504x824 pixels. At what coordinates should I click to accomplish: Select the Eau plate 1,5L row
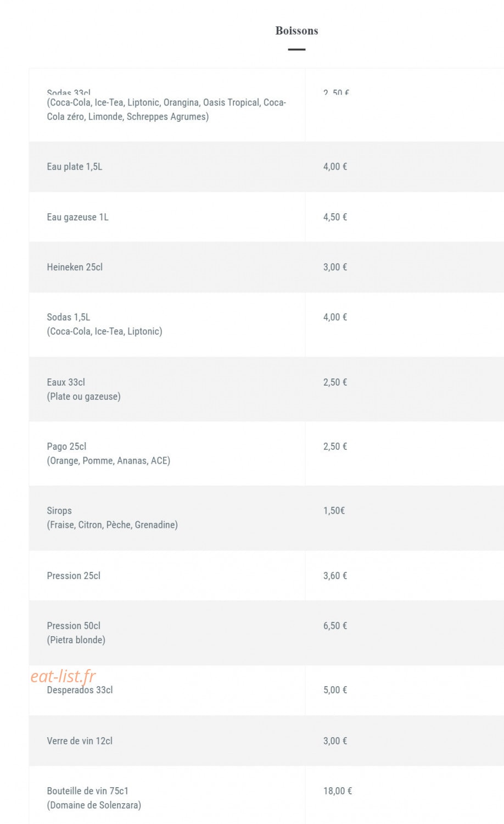point(266,167)
